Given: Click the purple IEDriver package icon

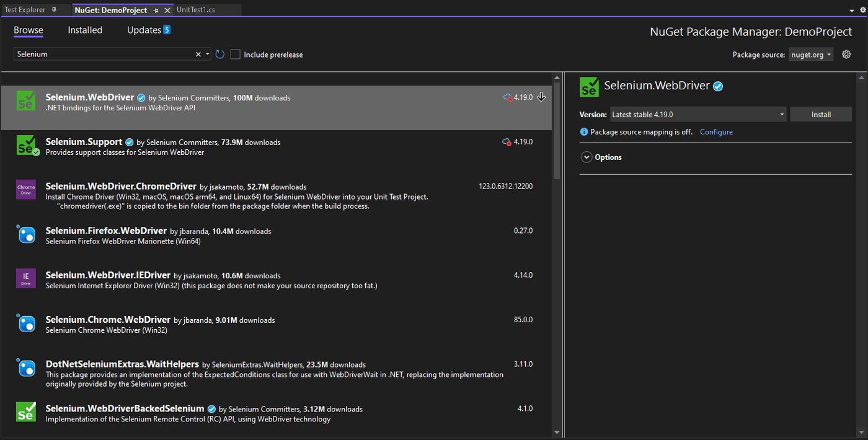Looking at the screenshot, I should [26, 279].
